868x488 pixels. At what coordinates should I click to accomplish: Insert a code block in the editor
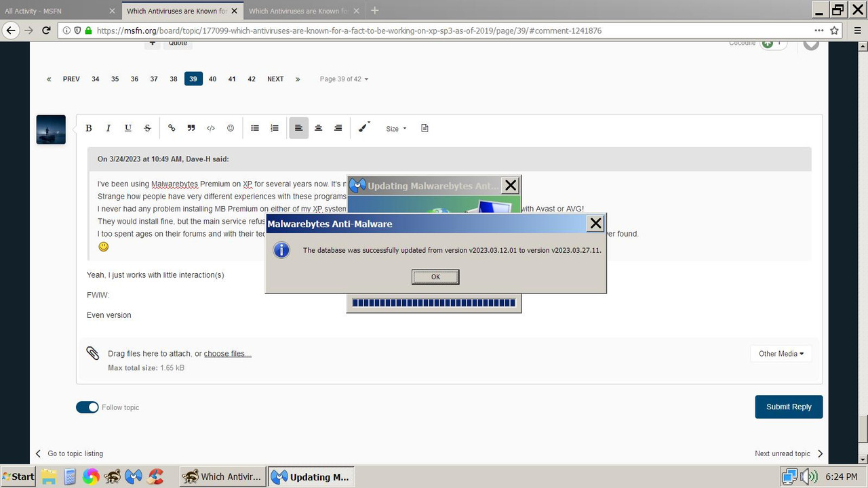(x=211, y=128)
